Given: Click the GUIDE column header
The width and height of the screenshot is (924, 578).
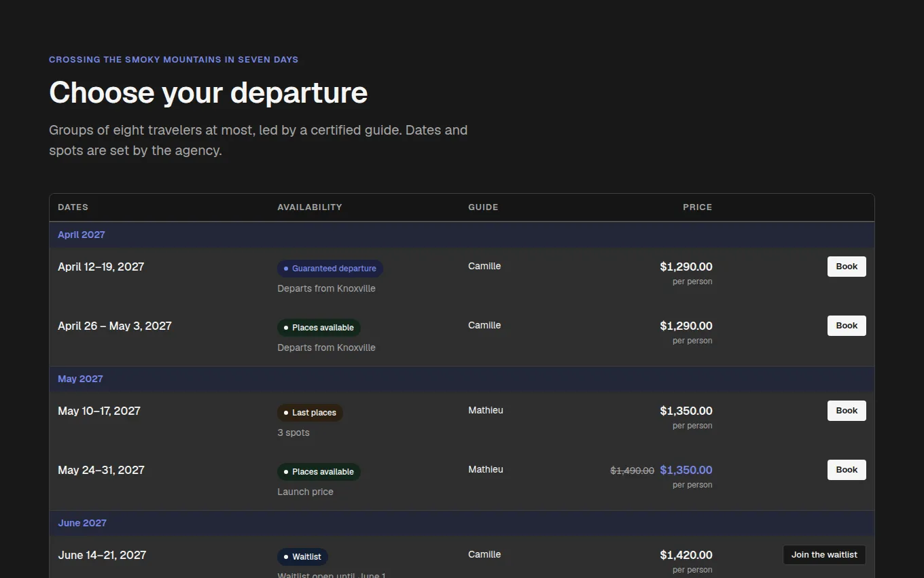Looking at the screenshot, I should click(483, 207).
